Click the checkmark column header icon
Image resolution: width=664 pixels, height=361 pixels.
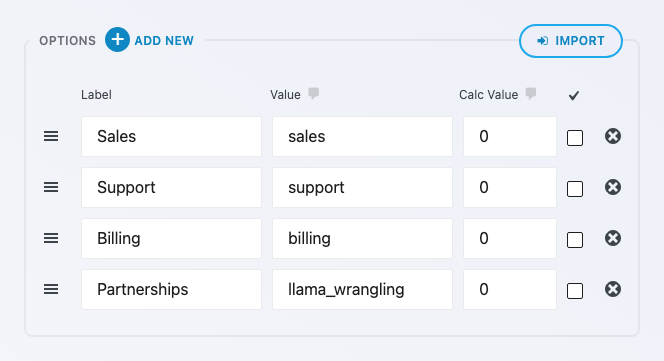point(574,96)
